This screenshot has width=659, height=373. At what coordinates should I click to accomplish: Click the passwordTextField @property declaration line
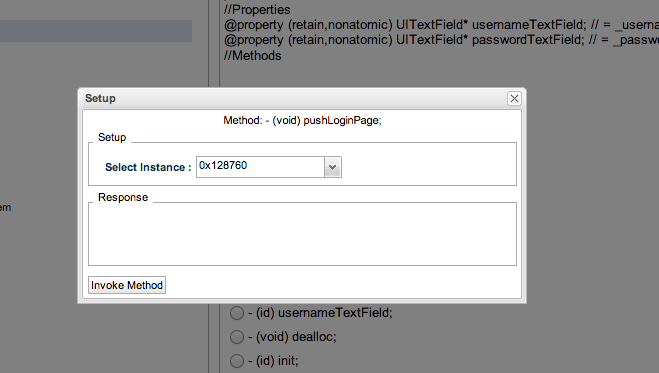click(441, 40)
